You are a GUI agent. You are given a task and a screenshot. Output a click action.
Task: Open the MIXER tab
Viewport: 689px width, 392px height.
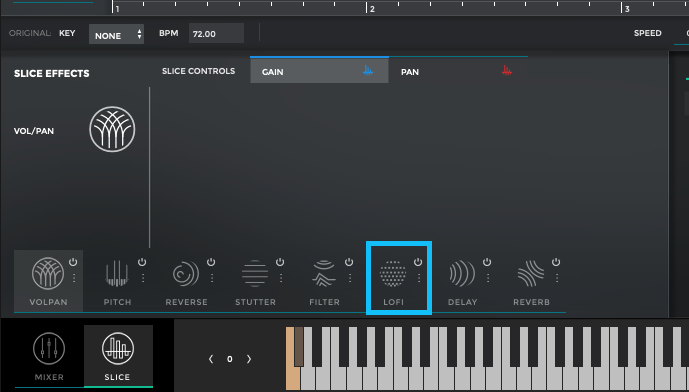pos(49,356)
